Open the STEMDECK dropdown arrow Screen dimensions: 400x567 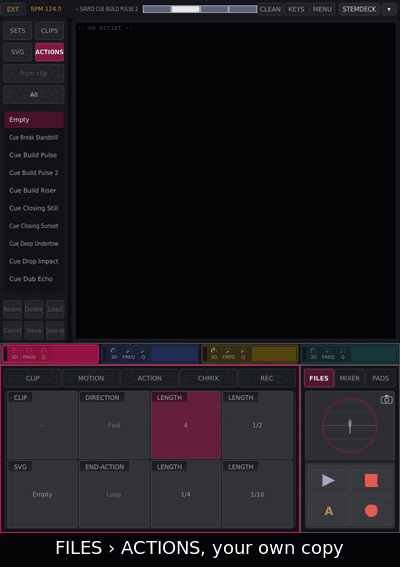click(x=389, y=9)
